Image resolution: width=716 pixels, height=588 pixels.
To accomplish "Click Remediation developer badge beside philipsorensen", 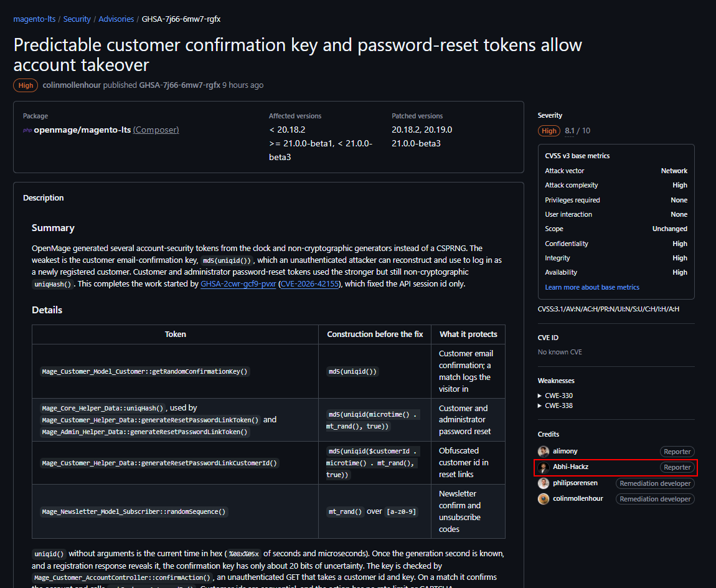I will pyautogui.click(x=655, y=483).
